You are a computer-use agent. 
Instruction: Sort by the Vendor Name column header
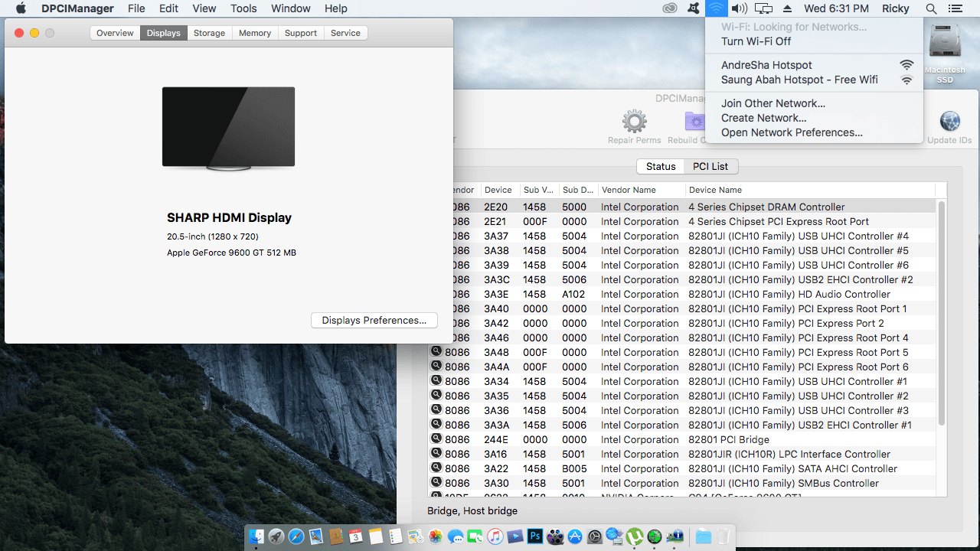pos(642,190)
